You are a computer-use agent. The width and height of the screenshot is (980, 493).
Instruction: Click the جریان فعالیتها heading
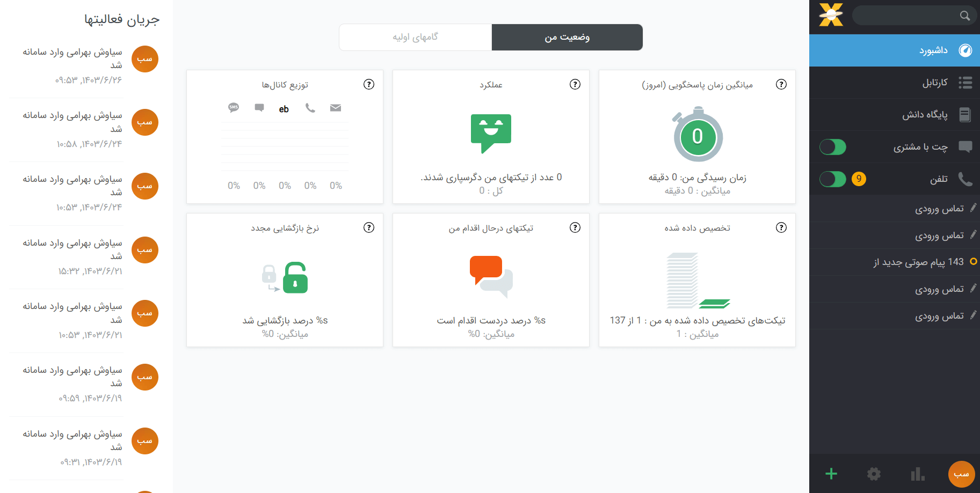click(122, 20)
